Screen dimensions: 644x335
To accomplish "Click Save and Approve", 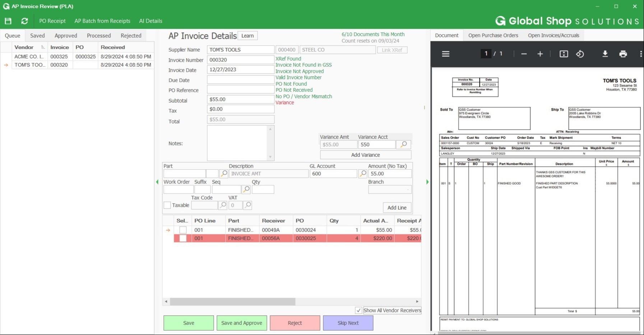I will 241,323.
